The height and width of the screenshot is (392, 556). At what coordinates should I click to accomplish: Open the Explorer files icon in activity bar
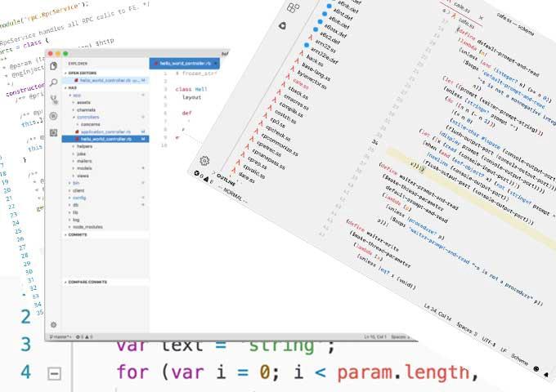(53, 66)
